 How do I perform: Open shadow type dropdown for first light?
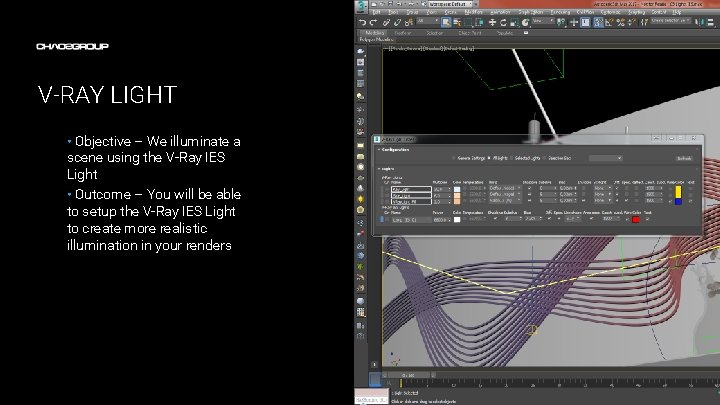(505, 188)
